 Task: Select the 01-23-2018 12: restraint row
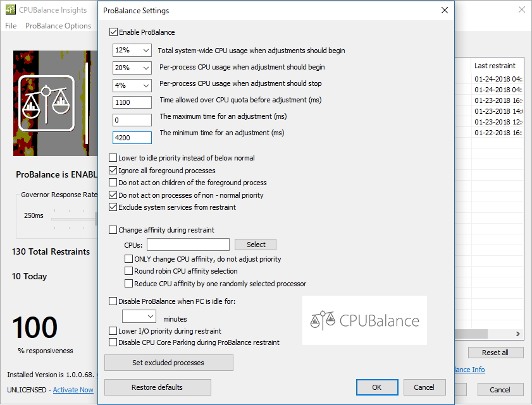[490, 122]
